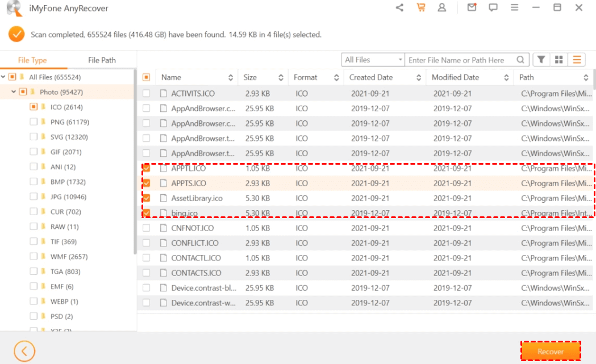Click the Device.contrast-bl... file name
The width and height of the screenshot is (596, 364).
(204, 288)
